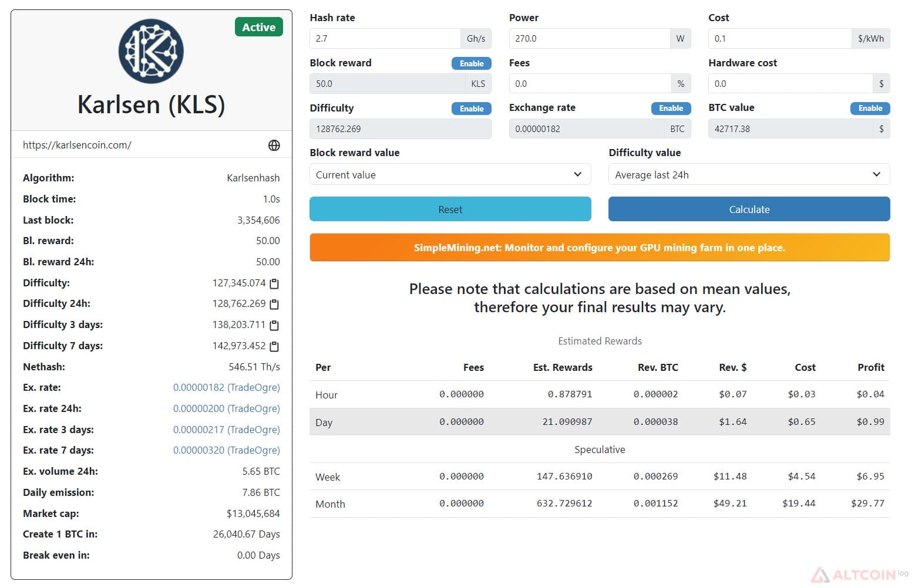Screen dimensions: 915x588
Task: Copy the current Difficulty value
Action: [x=274, y=283]
